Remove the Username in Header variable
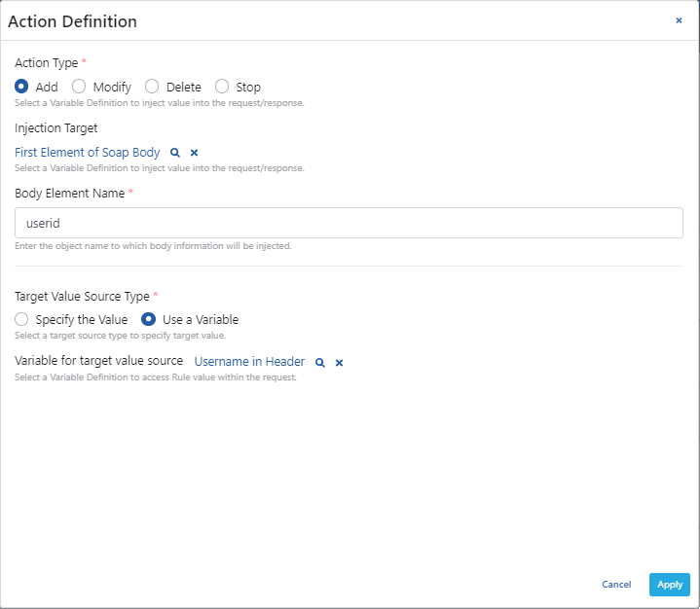Screen dimensions: 700x609 click(x=339, y=362)
